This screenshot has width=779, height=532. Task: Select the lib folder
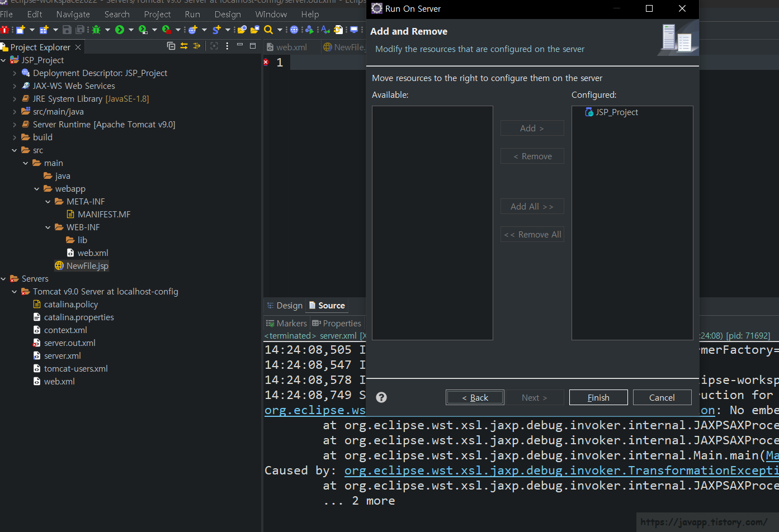(x=77, y=240)
